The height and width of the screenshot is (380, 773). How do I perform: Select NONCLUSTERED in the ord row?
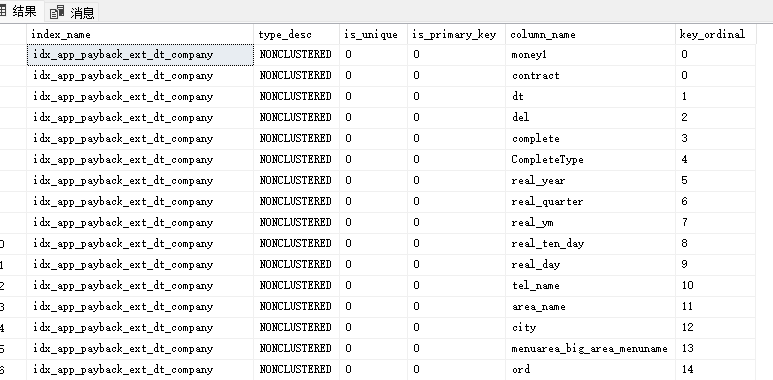click(297, 370)
